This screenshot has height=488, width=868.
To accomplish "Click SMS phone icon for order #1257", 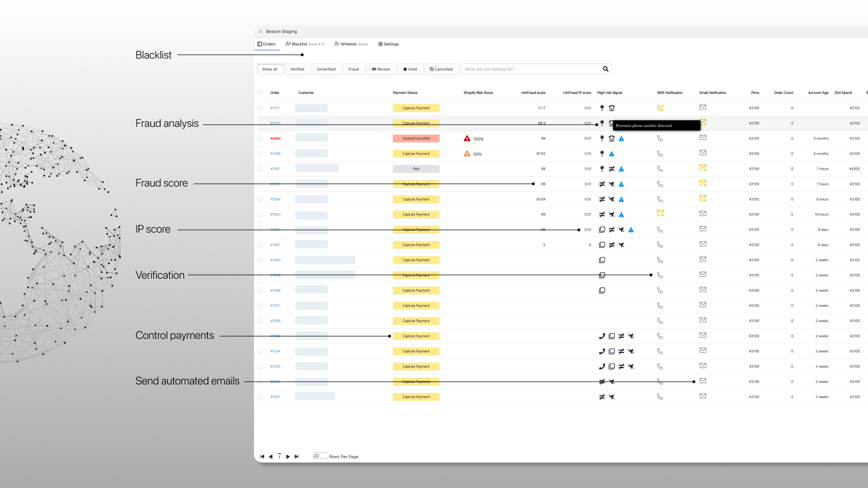I will (660, 305).
